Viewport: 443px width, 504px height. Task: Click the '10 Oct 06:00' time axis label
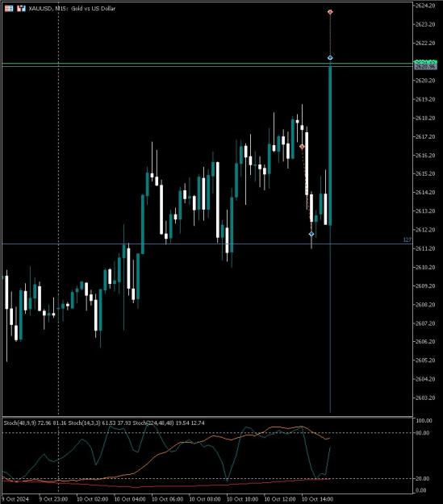167,499
